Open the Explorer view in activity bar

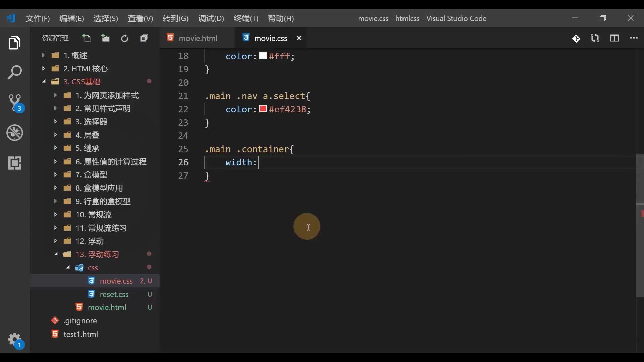pos(14,43)
